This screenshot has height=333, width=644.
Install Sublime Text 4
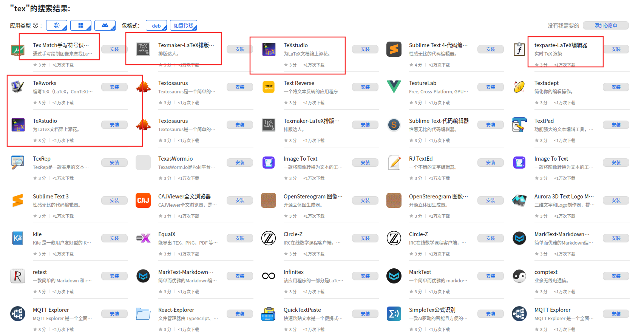point(491,50)
